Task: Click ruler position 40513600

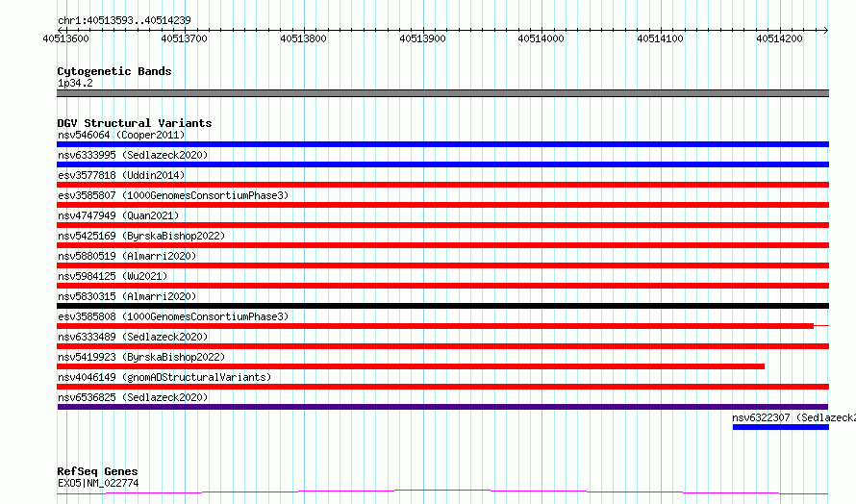Action: (65, 38)
